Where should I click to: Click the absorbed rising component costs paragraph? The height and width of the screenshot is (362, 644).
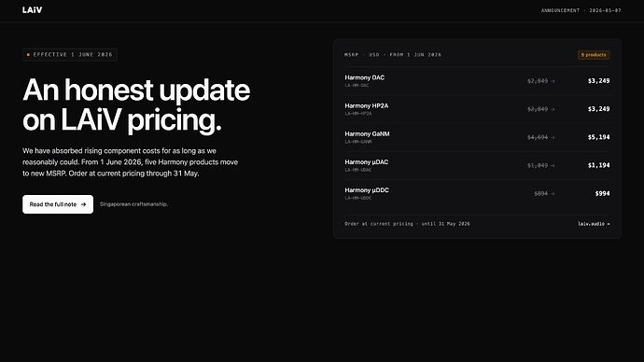[x=130, y=162]
